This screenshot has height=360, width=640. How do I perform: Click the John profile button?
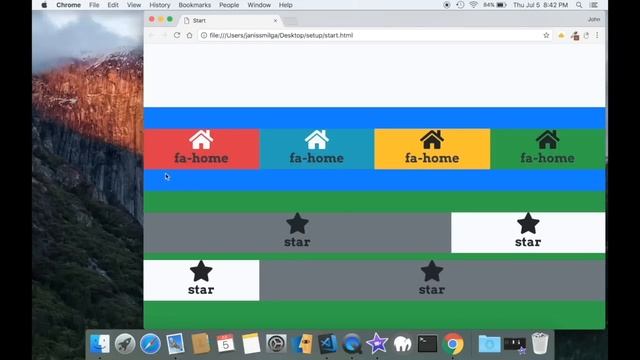(594, 19)
